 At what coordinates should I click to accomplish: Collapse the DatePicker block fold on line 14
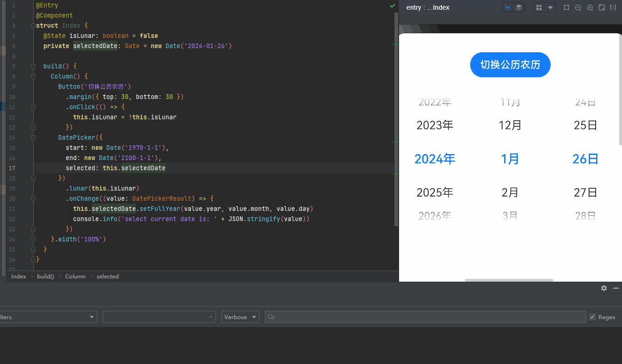(x=33, y=137)
